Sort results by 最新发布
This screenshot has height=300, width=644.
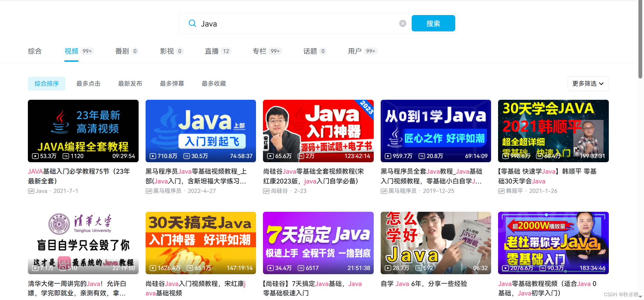pos(130,84)
